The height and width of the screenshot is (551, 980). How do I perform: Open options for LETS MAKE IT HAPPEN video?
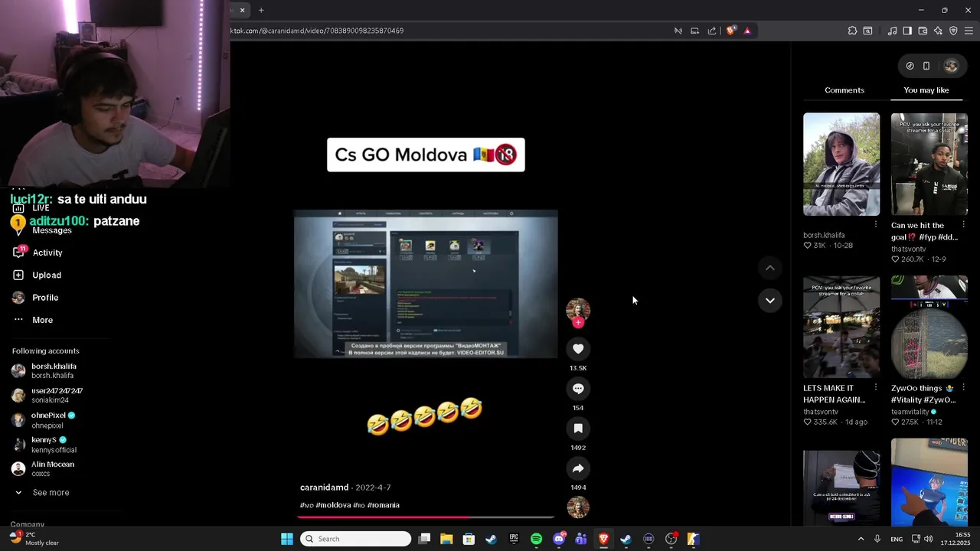875,388
